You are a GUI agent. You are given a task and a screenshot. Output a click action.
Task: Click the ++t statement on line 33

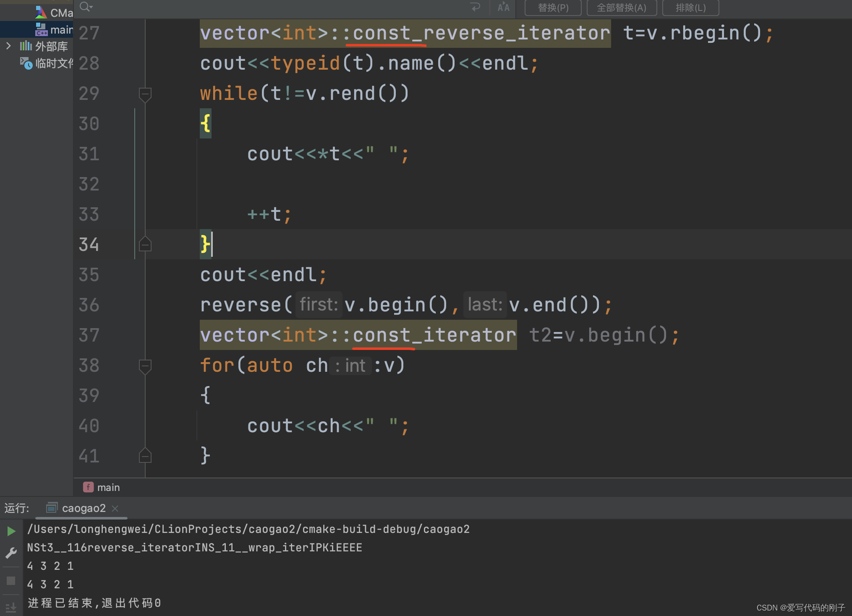[x=269, y=214]
